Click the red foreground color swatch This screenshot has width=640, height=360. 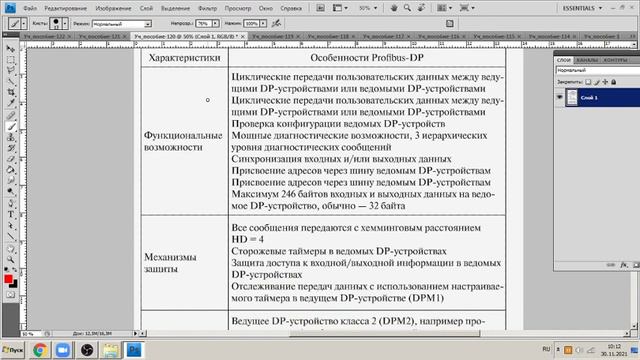(x=8, y=279)
